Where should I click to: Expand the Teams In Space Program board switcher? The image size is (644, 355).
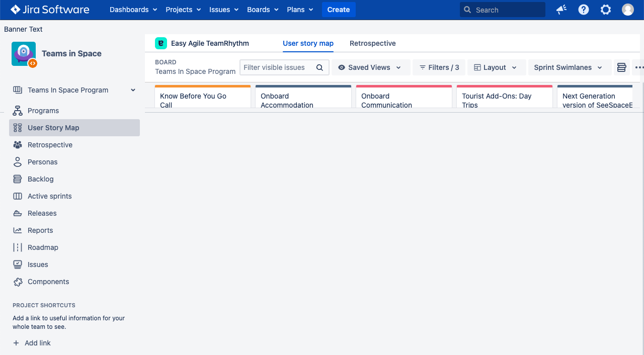(74, 90)
